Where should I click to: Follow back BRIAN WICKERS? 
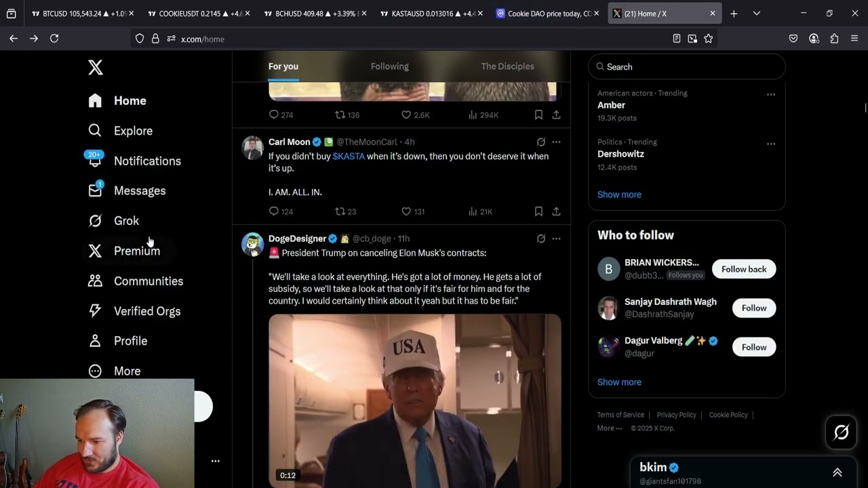[x=744, y=269]
